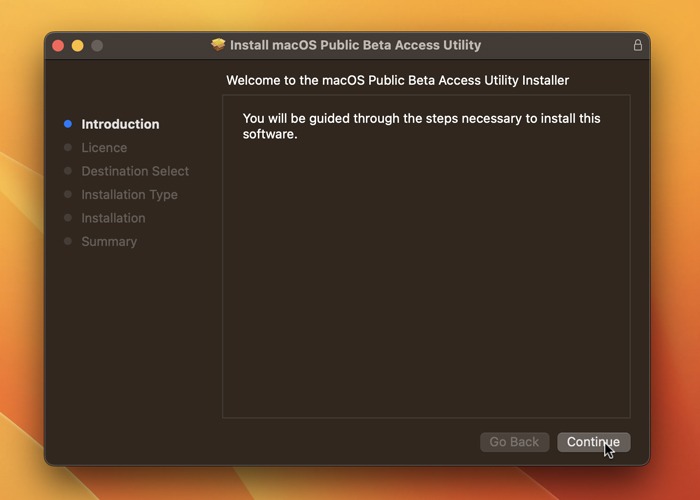Click the lock icon in title bar
700x500 pixels.
(x=638, y=45)
